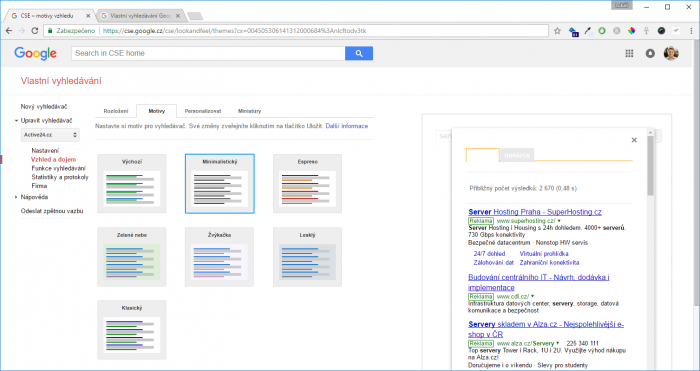
Task: Open Servery skladem v Alza.cz result
Action: tap(546, 329)
